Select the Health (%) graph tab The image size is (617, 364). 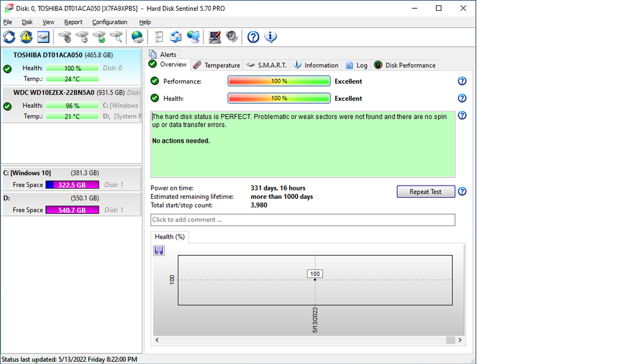[x=169, y=237]
